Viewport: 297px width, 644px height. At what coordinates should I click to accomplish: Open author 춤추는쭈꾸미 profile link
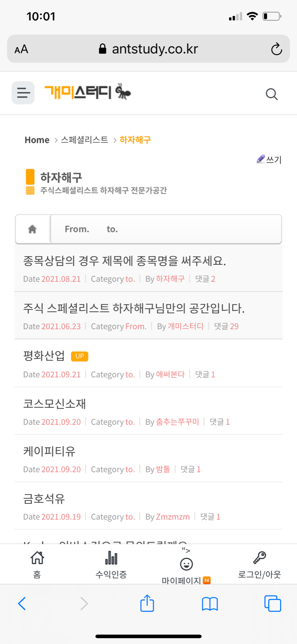tap(177, 422)
